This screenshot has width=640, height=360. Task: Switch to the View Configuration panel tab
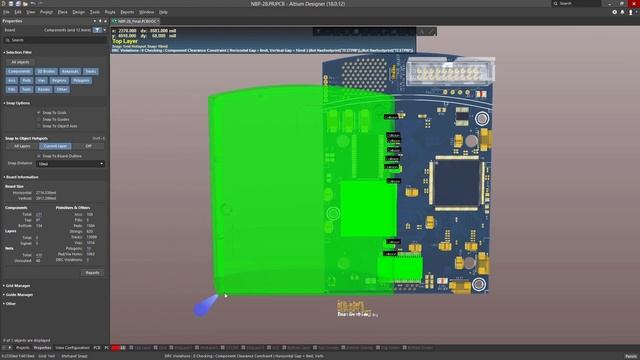[72, 348]
